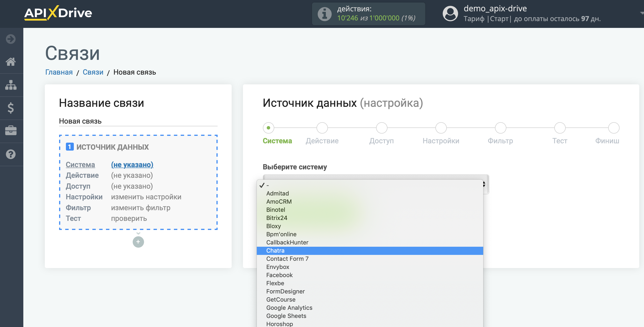Open the briefcase icon in the sidebar

point(11,130)
